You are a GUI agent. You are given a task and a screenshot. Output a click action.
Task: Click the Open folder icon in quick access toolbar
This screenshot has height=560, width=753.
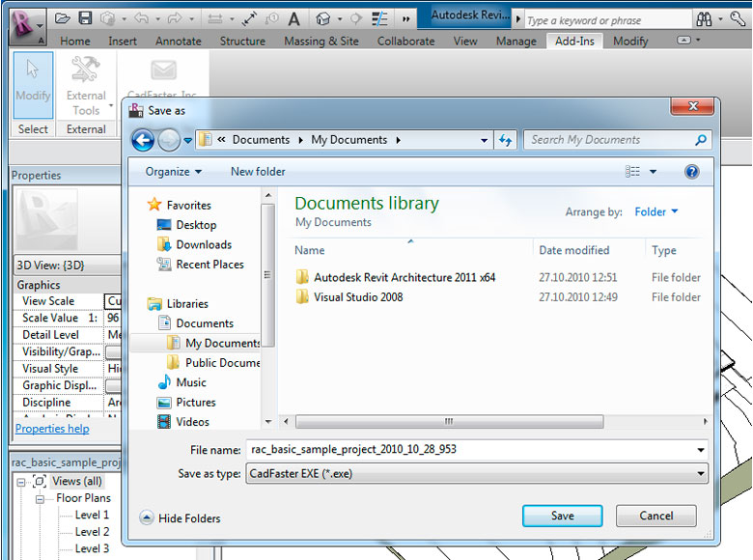tap(63, 18)
